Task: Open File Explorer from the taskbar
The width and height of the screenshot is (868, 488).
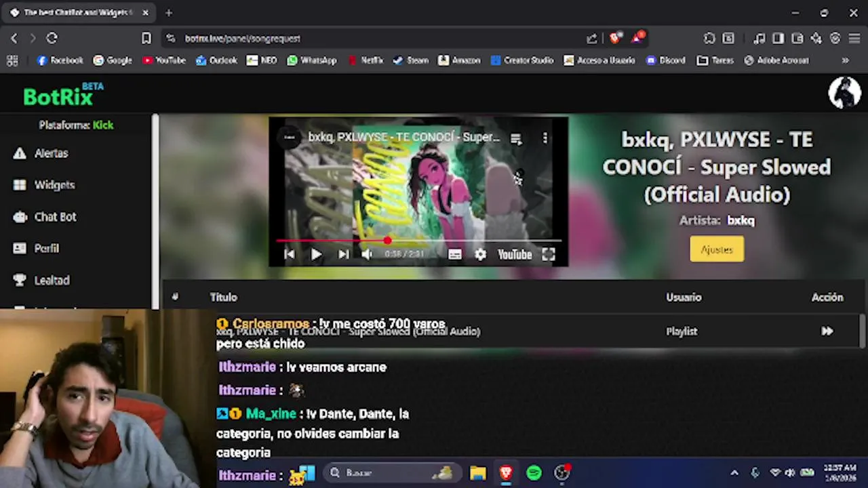Action: point(478,473)
